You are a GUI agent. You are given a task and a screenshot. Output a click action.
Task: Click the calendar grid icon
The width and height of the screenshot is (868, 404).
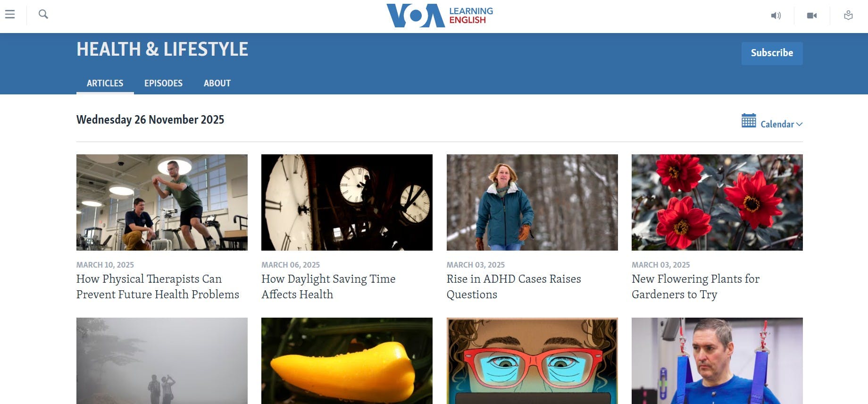click(749, 121)
